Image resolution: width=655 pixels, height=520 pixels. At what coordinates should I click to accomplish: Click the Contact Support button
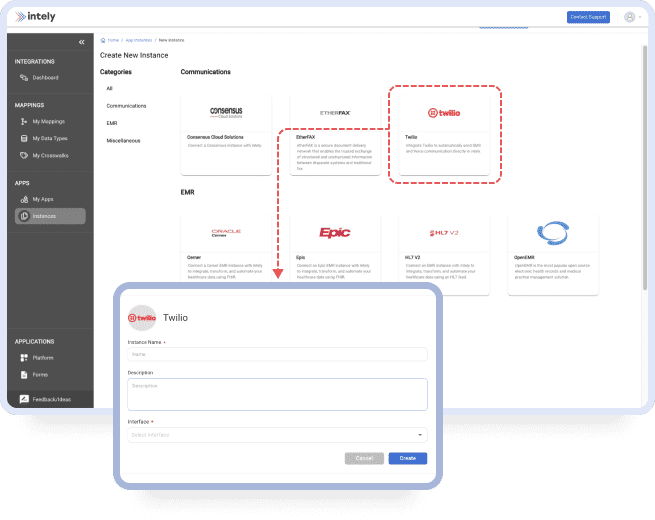coord(588,17)
